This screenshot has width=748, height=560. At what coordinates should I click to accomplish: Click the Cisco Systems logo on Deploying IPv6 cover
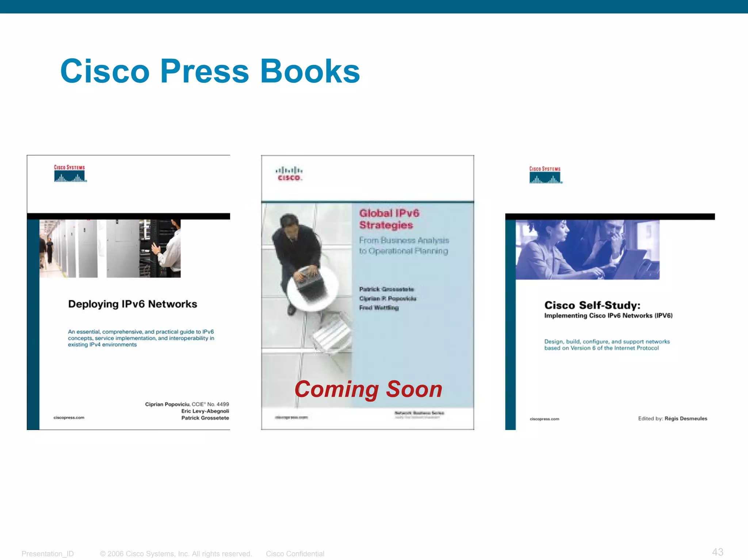click(70, 173)
